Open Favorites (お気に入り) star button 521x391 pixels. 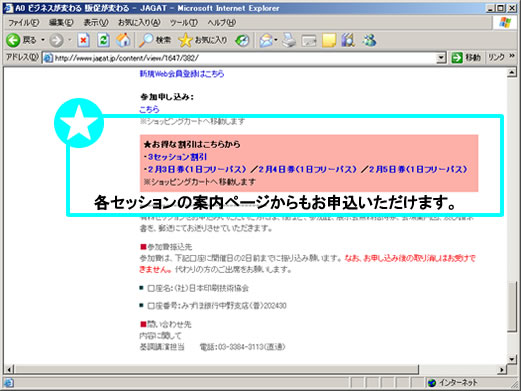click(203, 40)
